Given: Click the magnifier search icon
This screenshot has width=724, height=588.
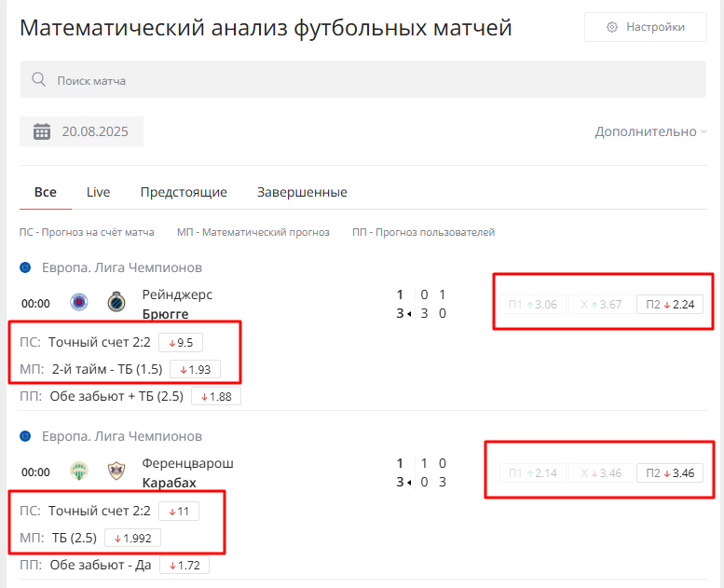Looking at the screenshot, I should tap(39, 80).
